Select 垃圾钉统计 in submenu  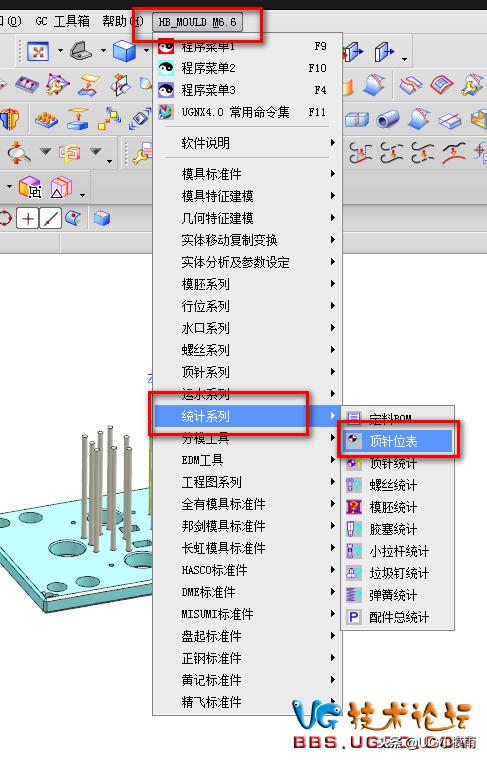click(398, 573)
